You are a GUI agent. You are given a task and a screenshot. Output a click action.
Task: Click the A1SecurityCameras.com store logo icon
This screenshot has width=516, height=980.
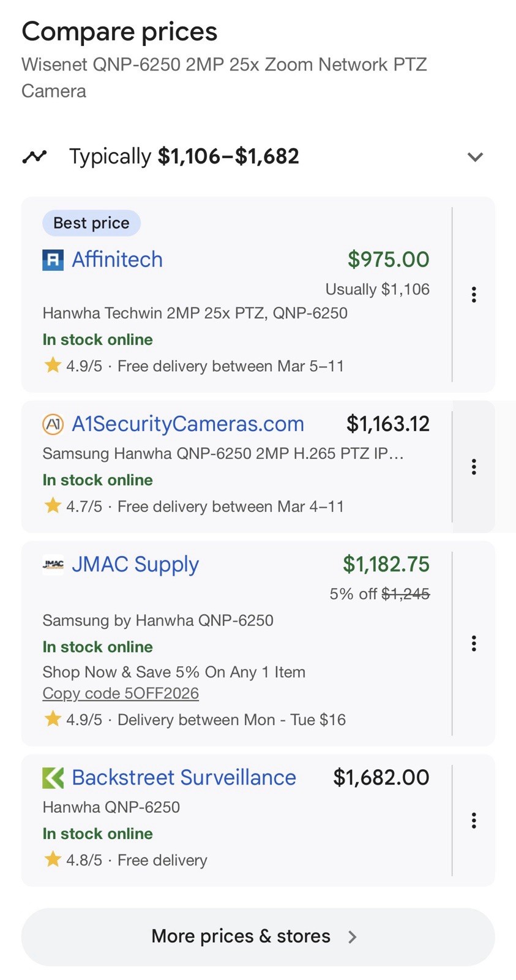click(x=53, y=424)
